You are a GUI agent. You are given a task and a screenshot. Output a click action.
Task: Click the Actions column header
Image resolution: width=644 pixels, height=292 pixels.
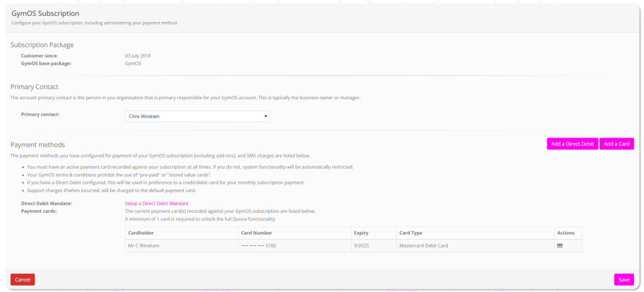pyautogui.click(x=565, y=233)
